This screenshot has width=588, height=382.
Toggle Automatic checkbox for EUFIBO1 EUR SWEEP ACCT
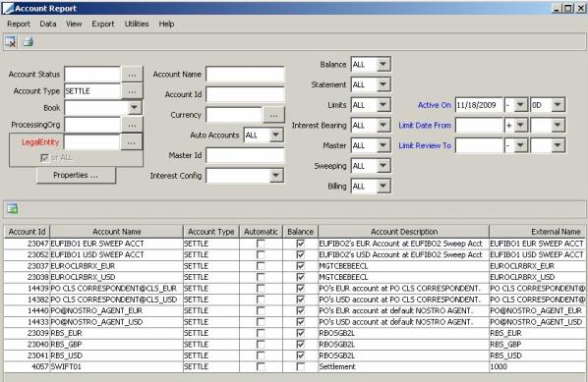click(261, 244)
